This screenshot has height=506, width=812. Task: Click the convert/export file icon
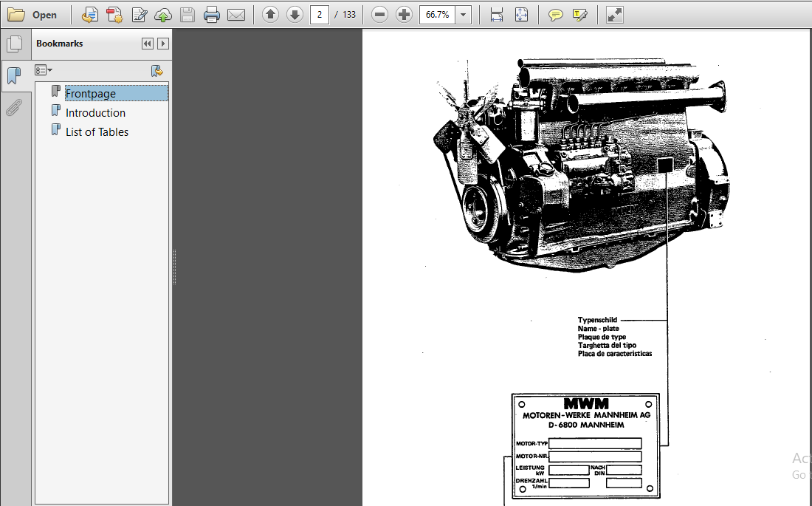tap(89, 15)
